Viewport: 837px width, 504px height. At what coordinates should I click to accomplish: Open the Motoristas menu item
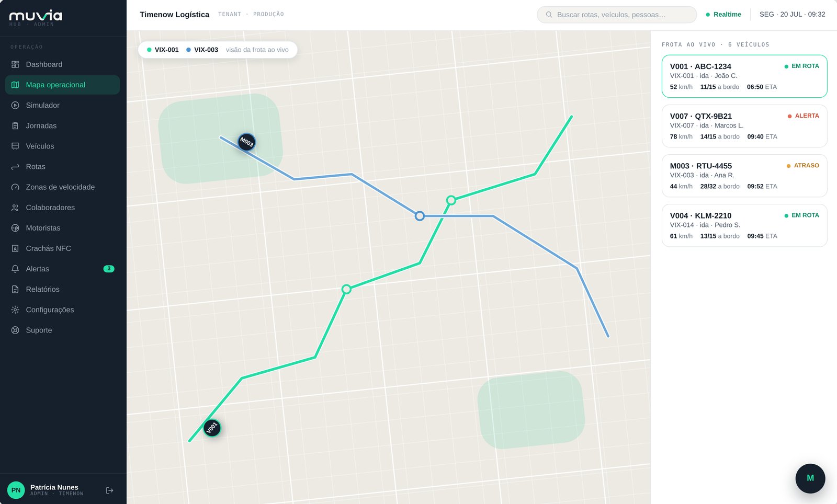(x=62, y=228)
